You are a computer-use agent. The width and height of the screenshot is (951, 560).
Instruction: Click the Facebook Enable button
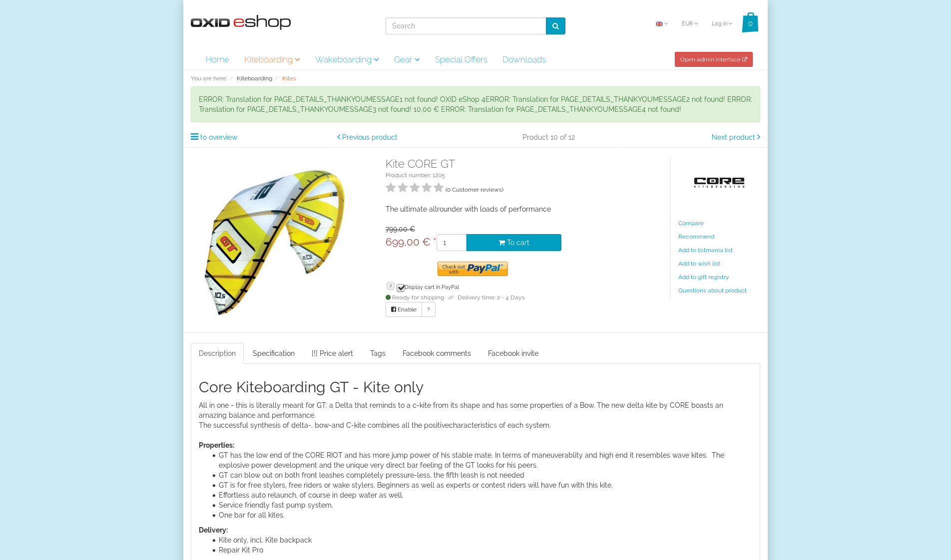pos(404,309)
